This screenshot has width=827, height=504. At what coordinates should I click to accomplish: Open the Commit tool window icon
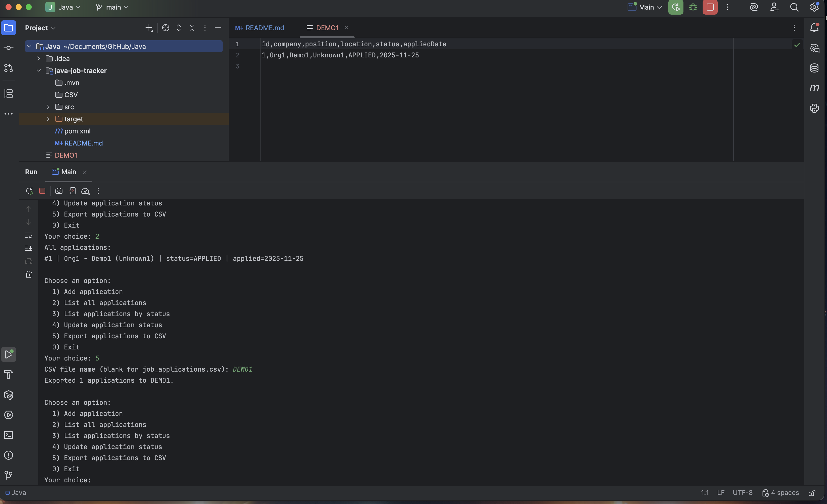coord(8,48)
